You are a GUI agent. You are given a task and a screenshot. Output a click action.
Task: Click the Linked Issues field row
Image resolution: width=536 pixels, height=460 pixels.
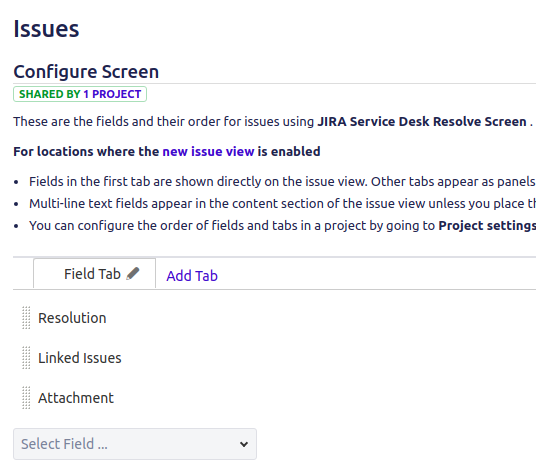(274, 358)
